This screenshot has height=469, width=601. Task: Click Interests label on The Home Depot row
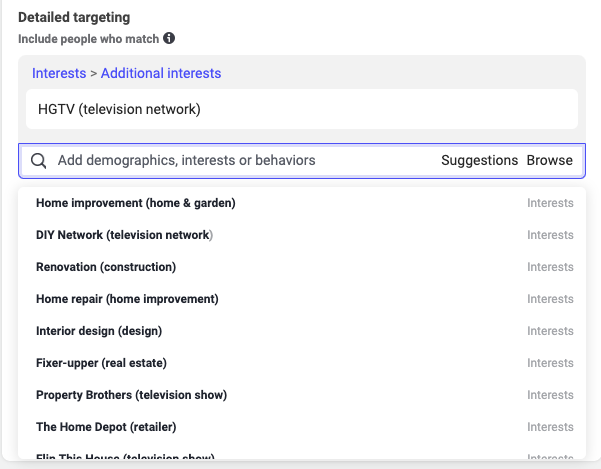(x=550, y=427)
